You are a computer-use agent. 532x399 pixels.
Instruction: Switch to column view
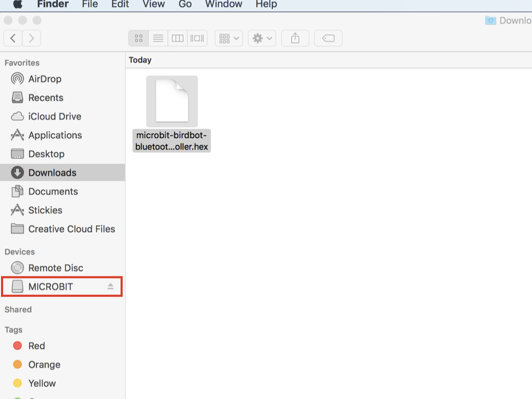point(178,38)
